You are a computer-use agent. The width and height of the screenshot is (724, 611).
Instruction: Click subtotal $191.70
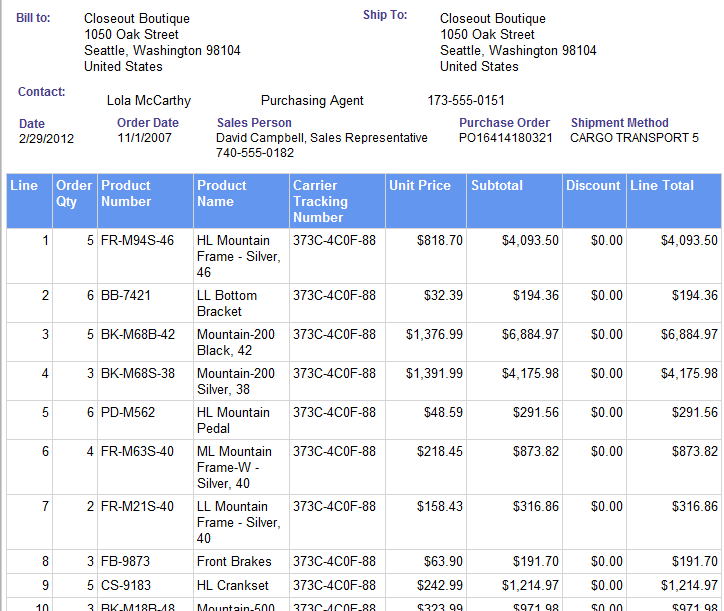coord(536,561)
